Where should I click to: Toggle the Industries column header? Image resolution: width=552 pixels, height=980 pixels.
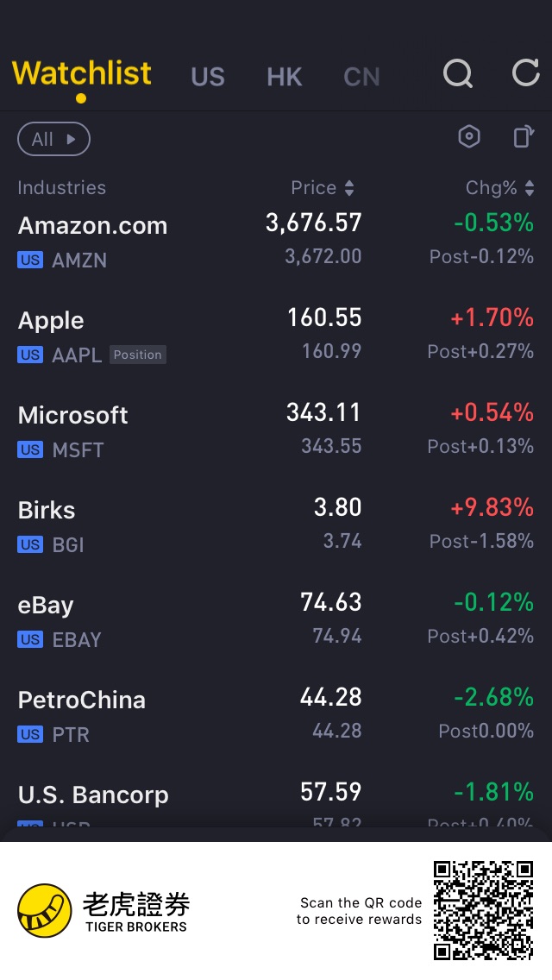(x=62, y=187)
